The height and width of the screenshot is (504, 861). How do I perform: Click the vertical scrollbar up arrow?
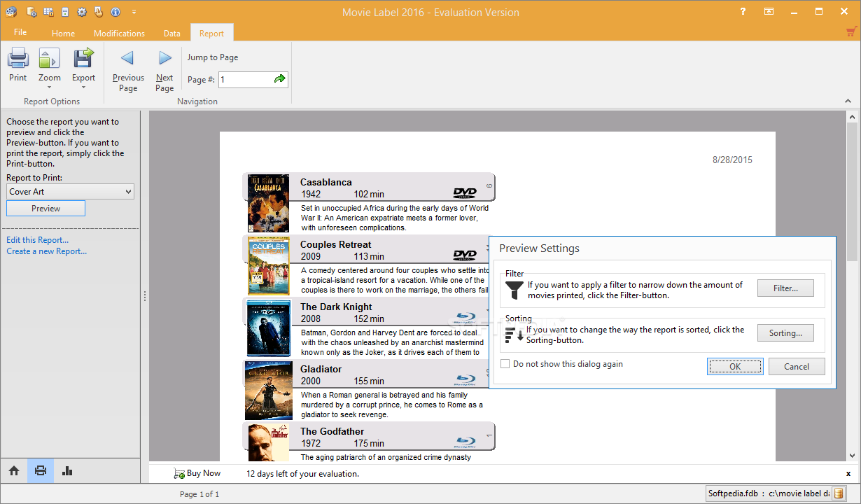pos(852,117)
